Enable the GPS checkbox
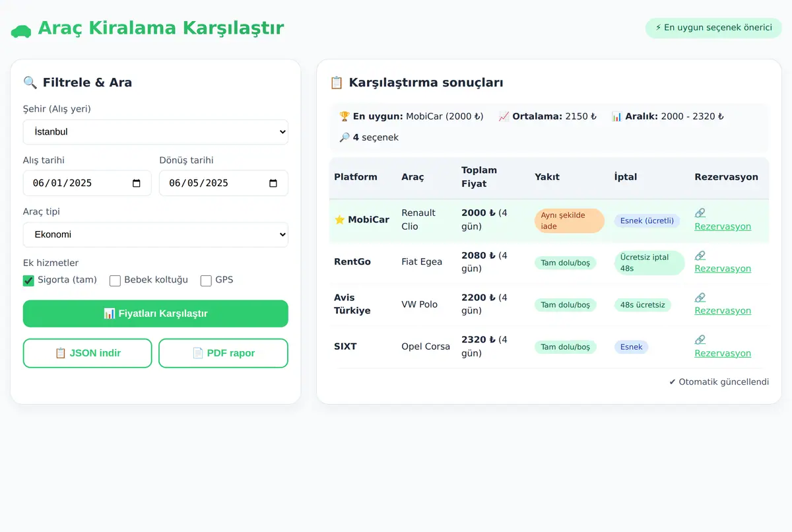The height and width of the screenshot is (532, 792). point(206,281)
